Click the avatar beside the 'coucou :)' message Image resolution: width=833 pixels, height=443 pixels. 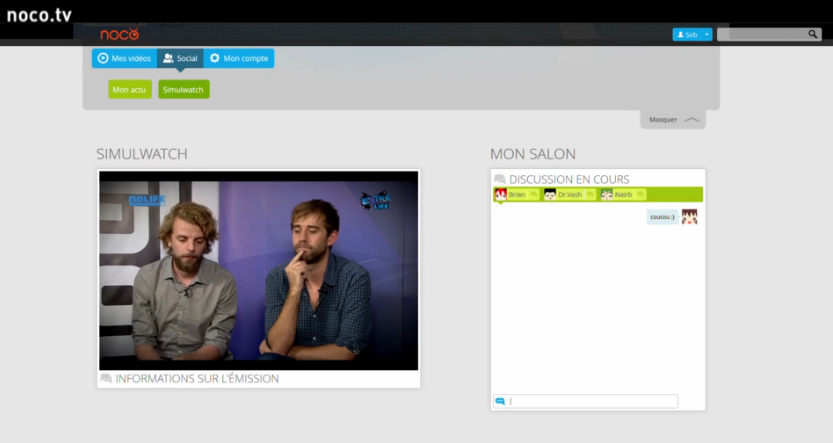pos(689,217)
